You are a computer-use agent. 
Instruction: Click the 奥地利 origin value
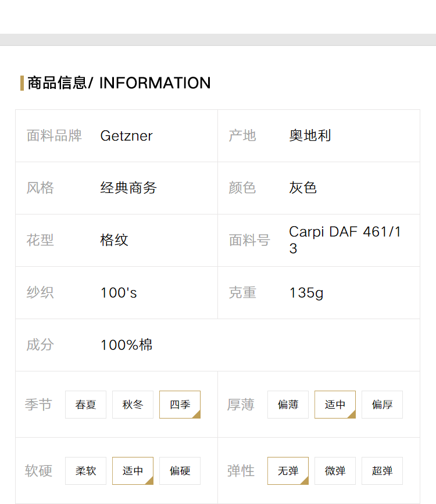pos(310,135)
